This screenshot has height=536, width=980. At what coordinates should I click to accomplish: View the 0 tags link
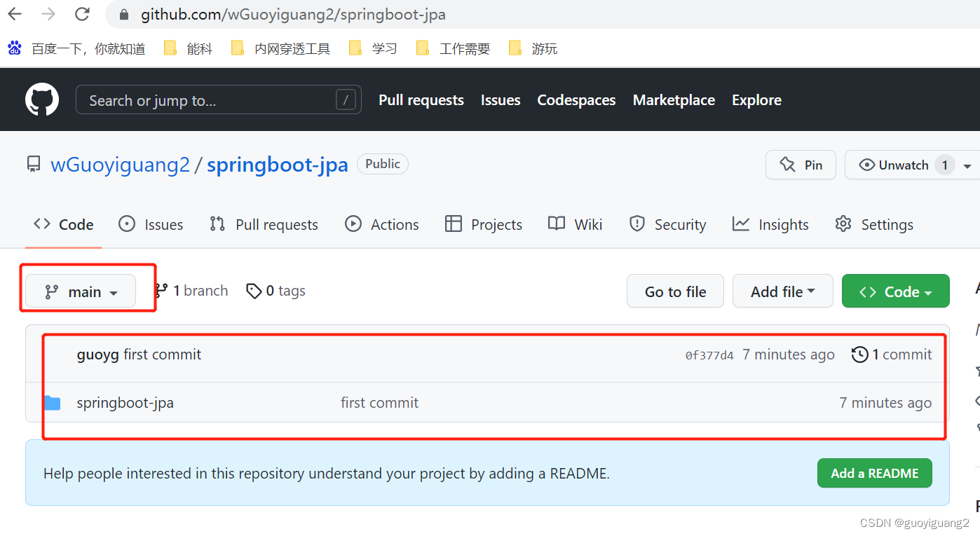click(x=276, y=291)
